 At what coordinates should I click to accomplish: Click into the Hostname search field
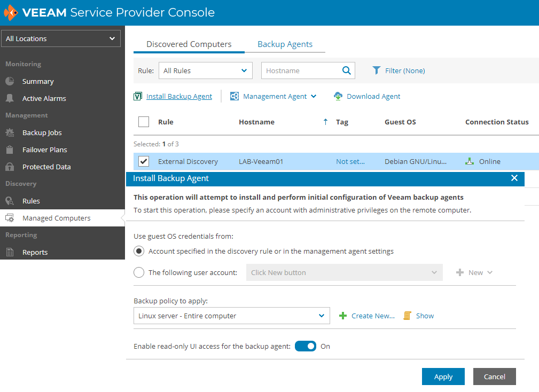pos(301,70)
